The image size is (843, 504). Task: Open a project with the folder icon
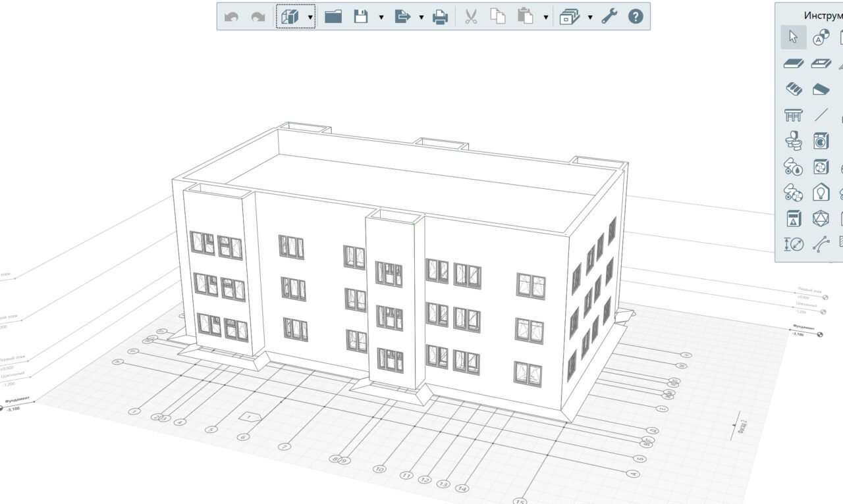[333, 17]
